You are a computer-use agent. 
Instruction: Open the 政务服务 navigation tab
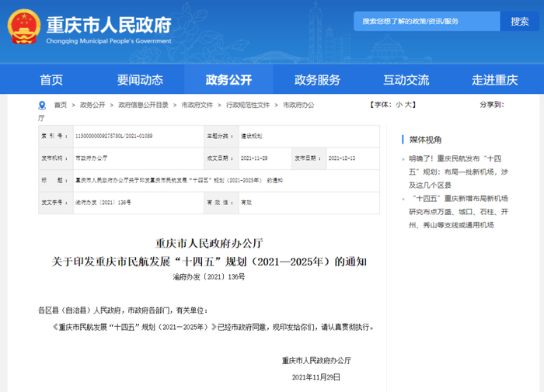(317, 80)
